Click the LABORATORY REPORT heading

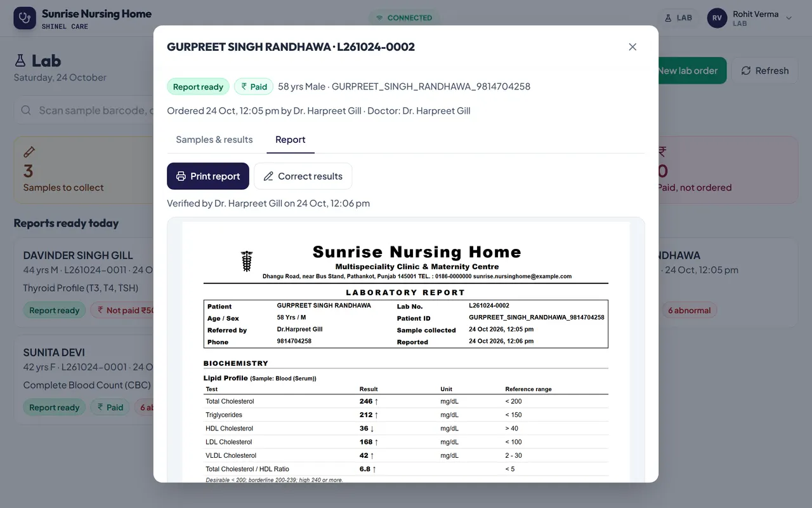[405, 293]
